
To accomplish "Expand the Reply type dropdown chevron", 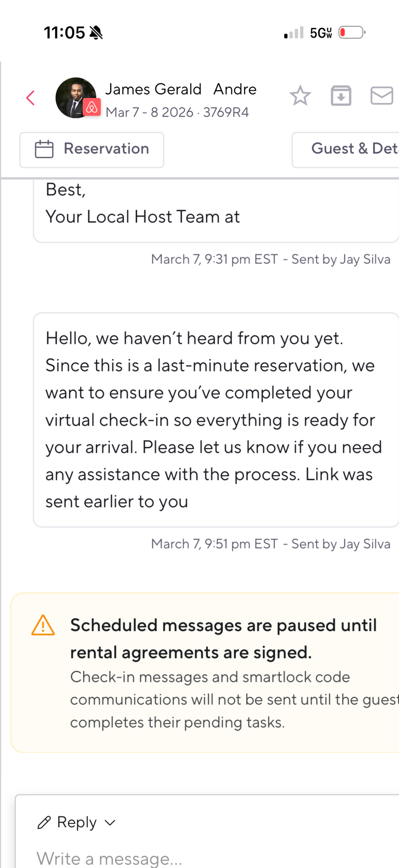I will [110, 823].
